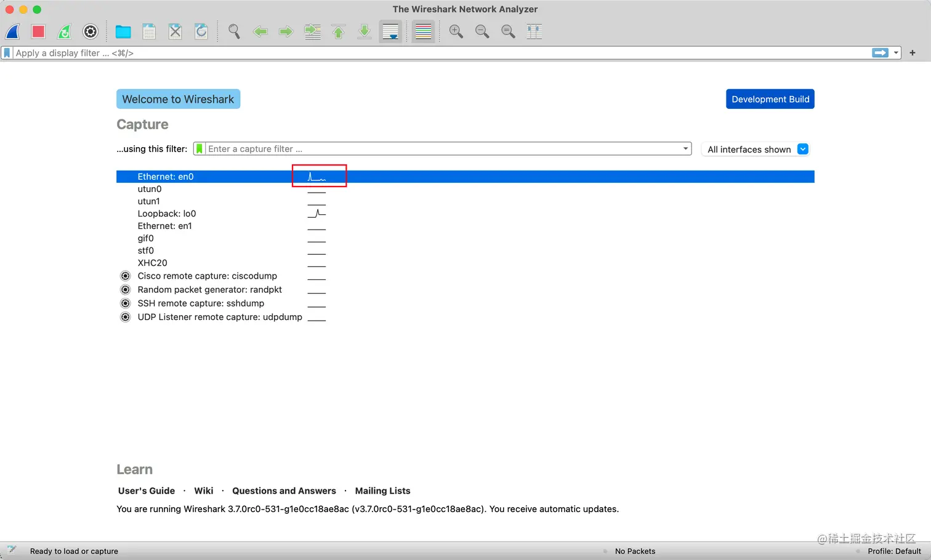Click expert info status bar icon

click(11, 551)
